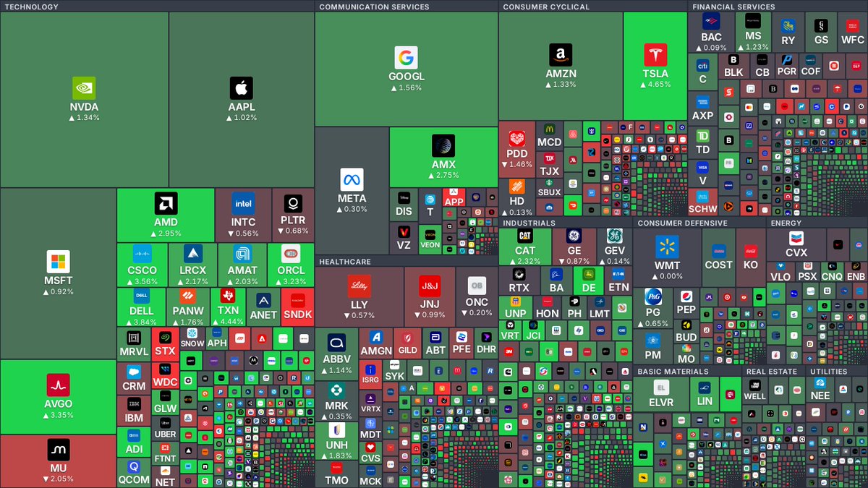The height and width of the screenshot is (488, 868).
Task: Click the Consumer Cyclical sector header
Action: click(546, 7)
